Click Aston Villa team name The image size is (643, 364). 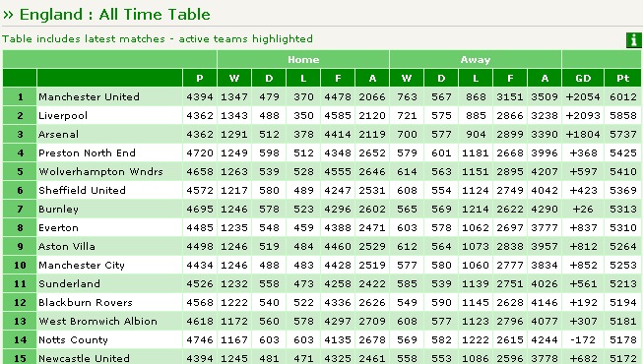click(67, 246)
